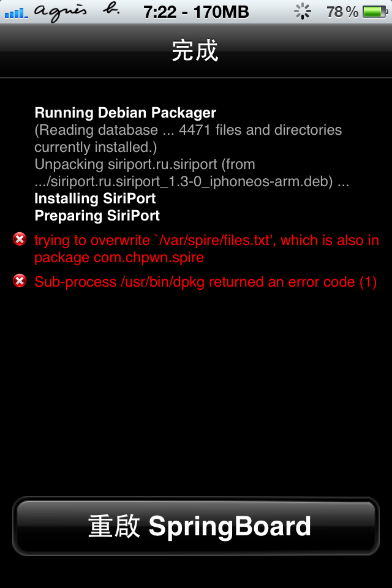Tap the siriport_1.3-0_iphoneos-arm.deb filename line

191,181
